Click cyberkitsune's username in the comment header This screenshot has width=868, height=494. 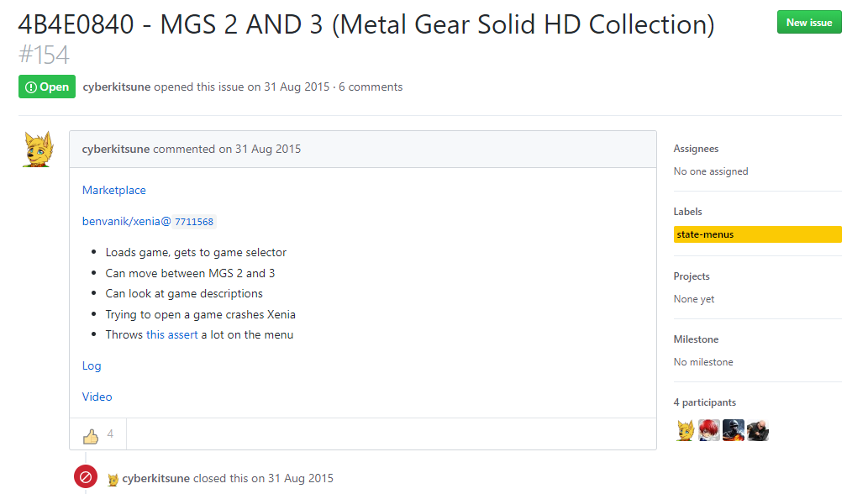116,149
